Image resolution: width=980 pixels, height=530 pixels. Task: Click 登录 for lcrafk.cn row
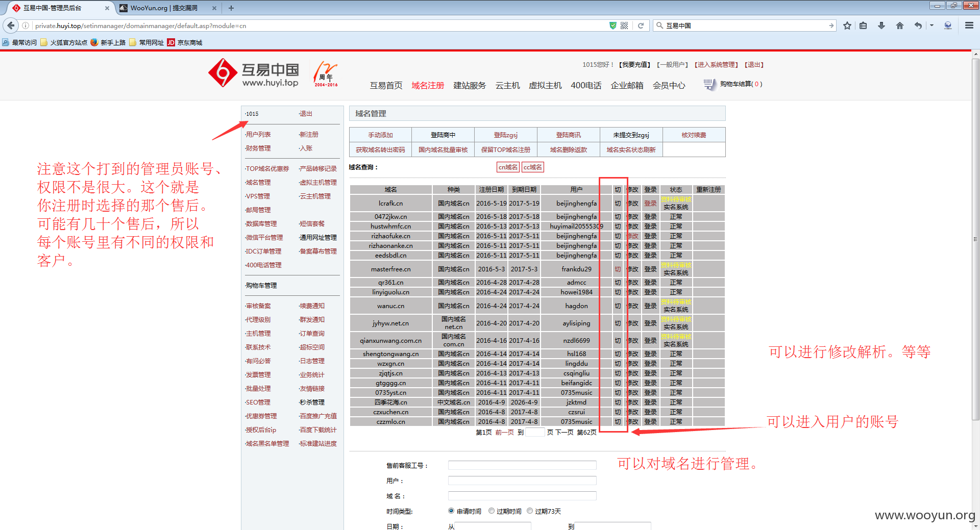coord(650,203)
